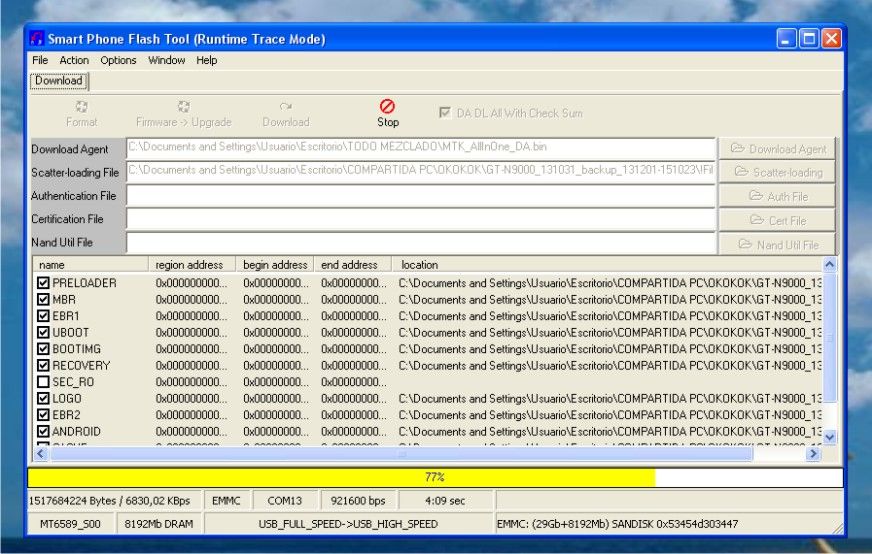Click the partition list scroll down arrow
Viewport: 872px width, 554px height.
829,437
